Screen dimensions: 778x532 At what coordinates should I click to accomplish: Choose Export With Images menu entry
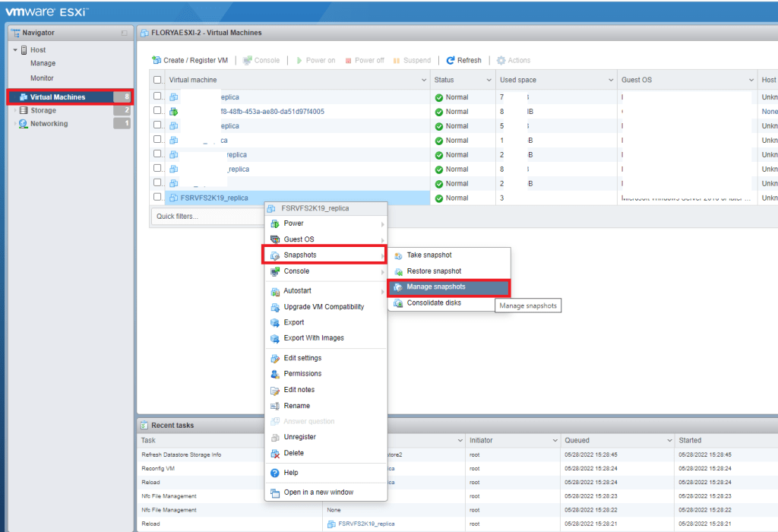pos(313,338)
